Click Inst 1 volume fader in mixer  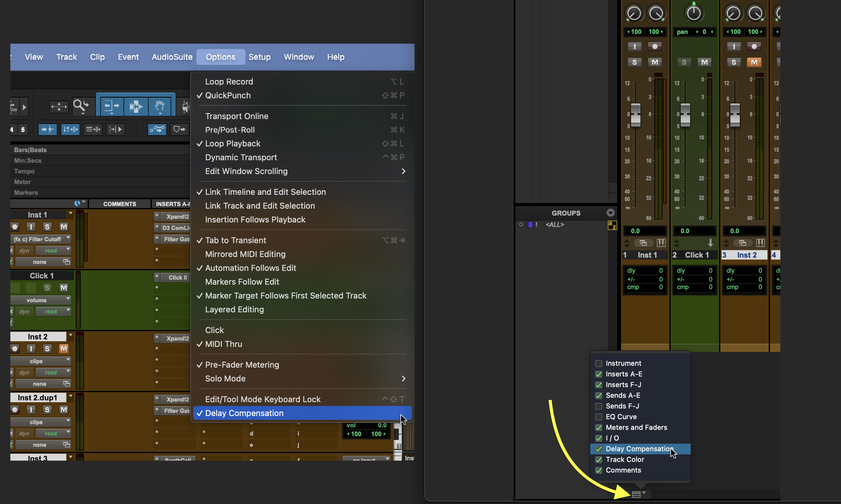pyautogui.click(x=635, y=115)
